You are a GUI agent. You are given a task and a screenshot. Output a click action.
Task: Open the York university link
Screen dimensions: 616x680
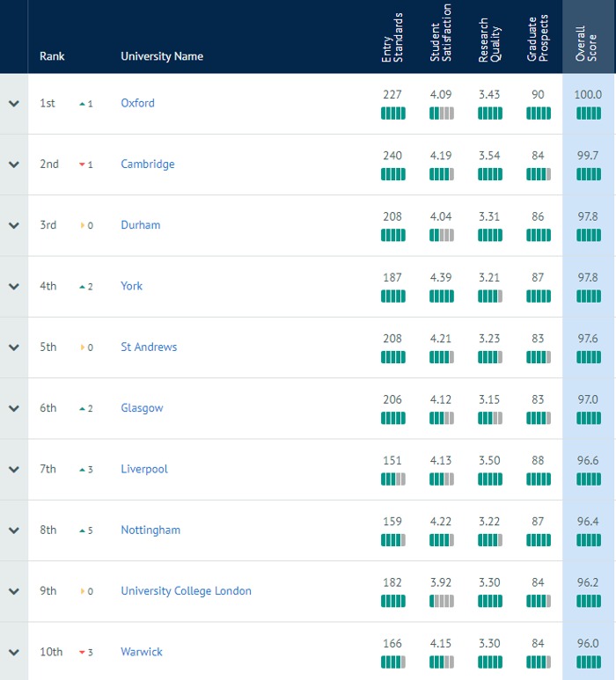point(131,286)
